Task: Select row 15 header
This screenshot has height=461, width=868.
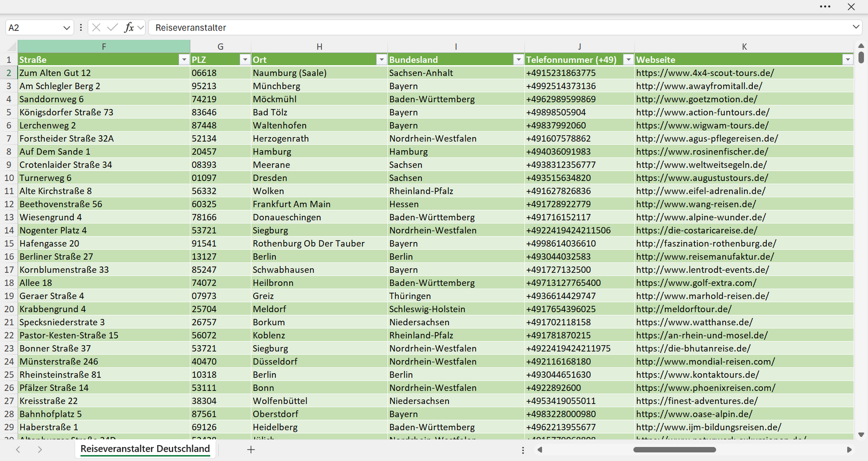Action: click(9, 243)
